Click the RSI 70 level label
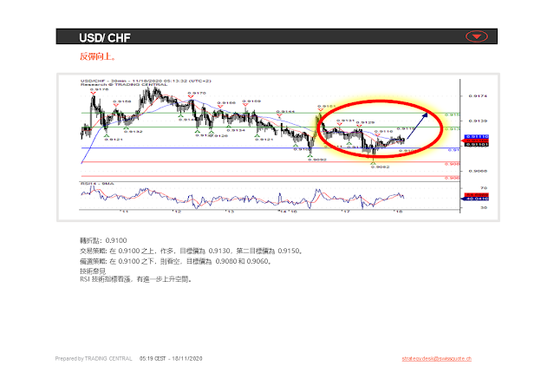This screenshot has width=554, height=392. point(483,188)
